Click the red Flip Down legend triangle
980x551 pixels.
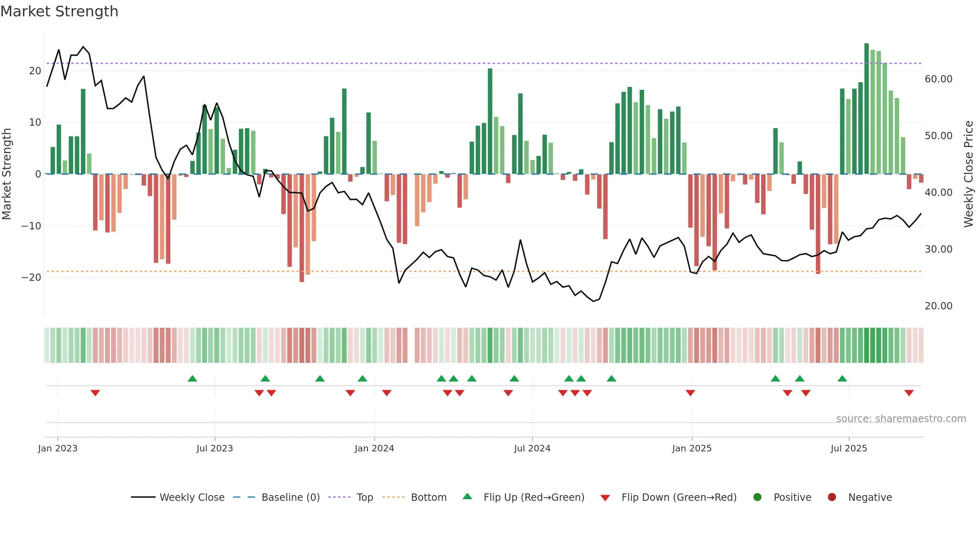tap(605, 498)
